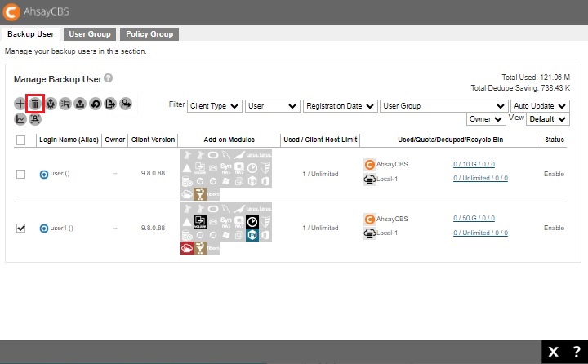Click the Manage Backup User help icon
The height and width of the screenshot is (364, 588).
[x=109, y=78]
